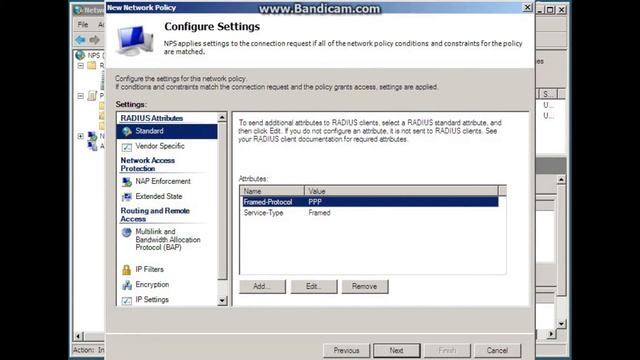
Task: Sort attributes by Name column header
Action: coord(272,191)
